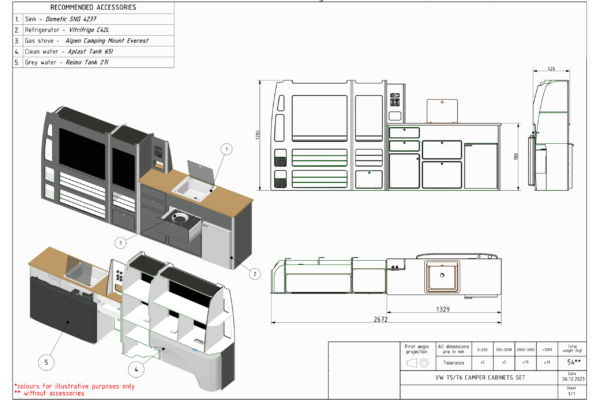Click the first angle projection symbol
This screenshot has height=400, width=600.
tap(414, 367)
